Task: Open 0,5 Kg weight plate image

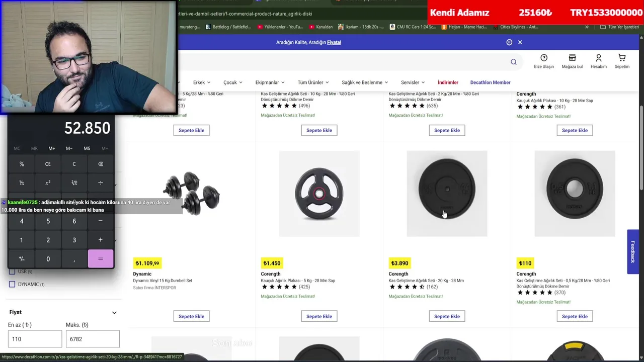Action: [575, 194]
